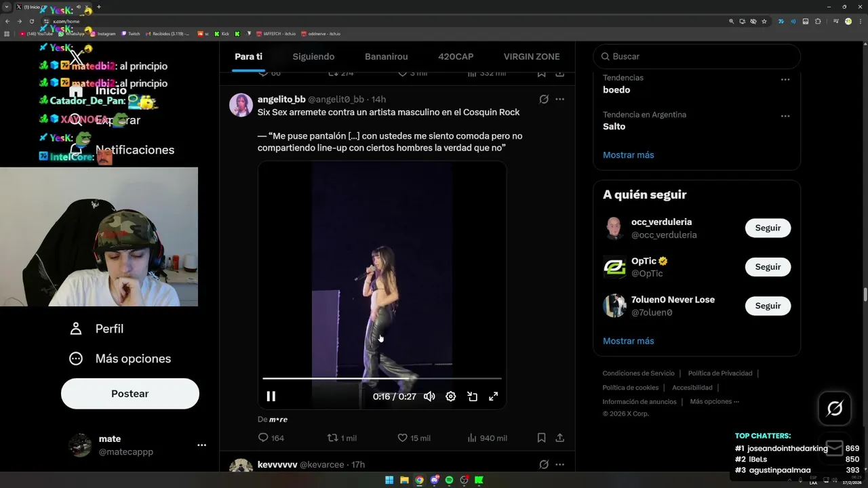Screen dimensions: 868x488
Task: Reply to angelito_bb's post (164 comments)
Action: tap(271, 438)
